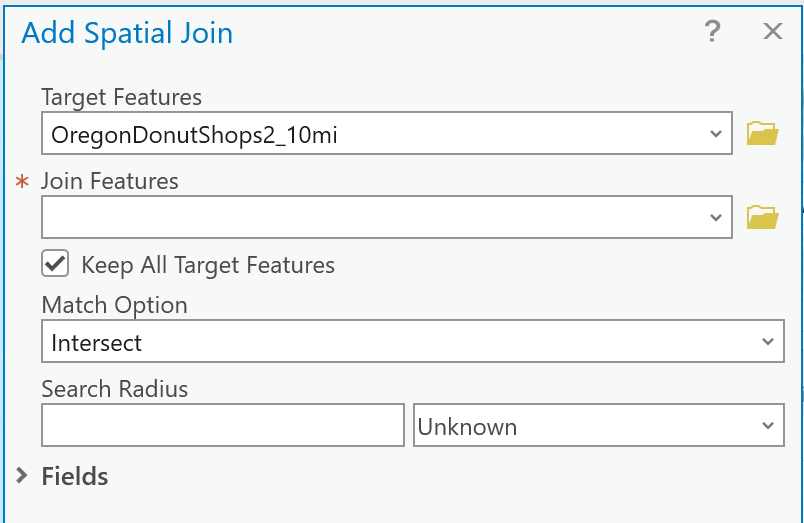Viewport: 804px width, 523px height.
Task: Browse for Join Features folder icon
Action: [x=762, y=217]
